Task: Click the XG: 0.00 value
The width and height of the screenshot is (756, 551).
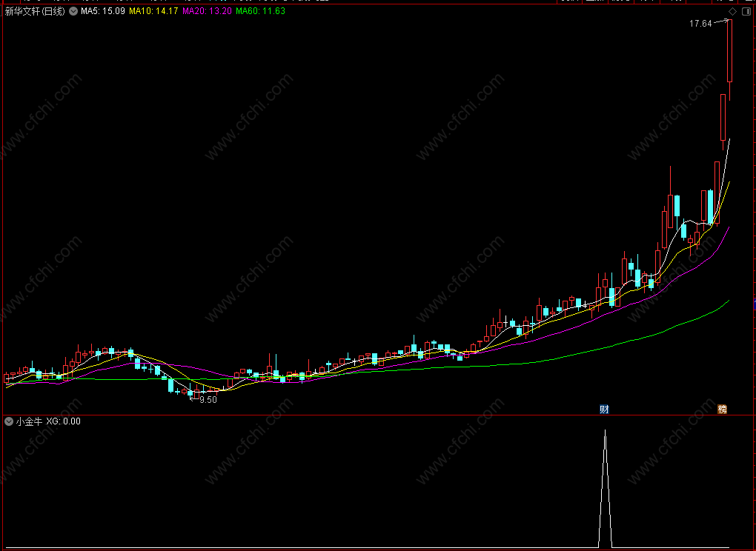Action: (64, 421)
